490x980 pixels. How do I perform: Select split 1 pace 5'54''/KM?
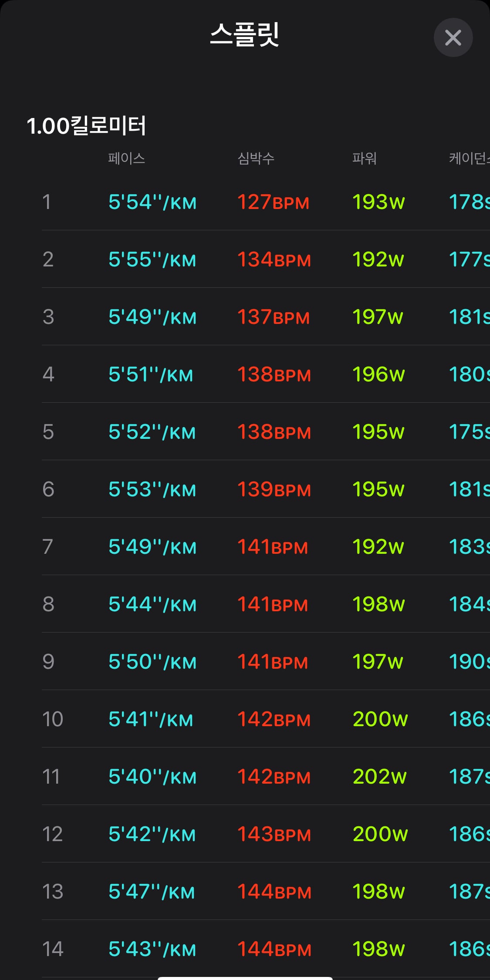152,202
